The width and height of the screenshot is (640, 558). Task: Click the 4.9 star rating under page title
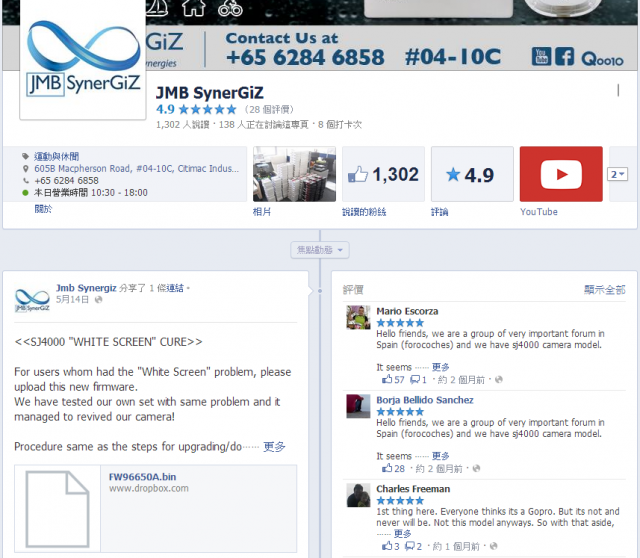(x=196, y=109)
